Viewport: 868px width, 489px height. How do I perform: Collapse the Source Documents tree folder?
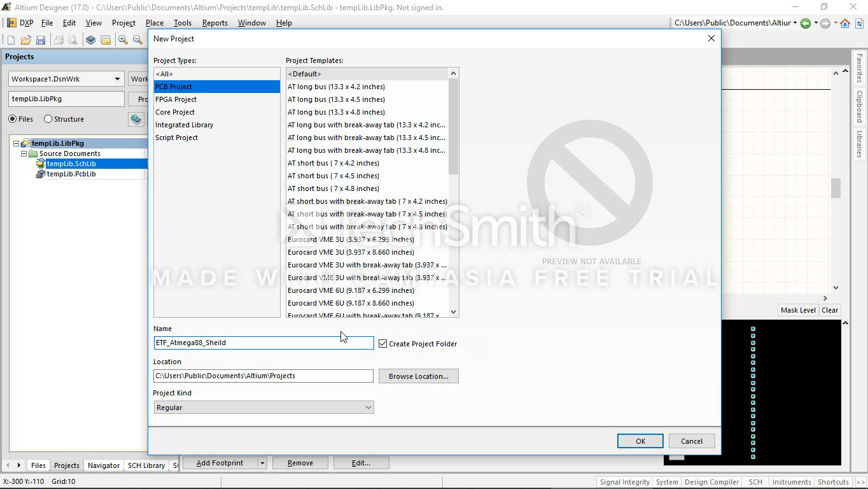pos(24,153)
